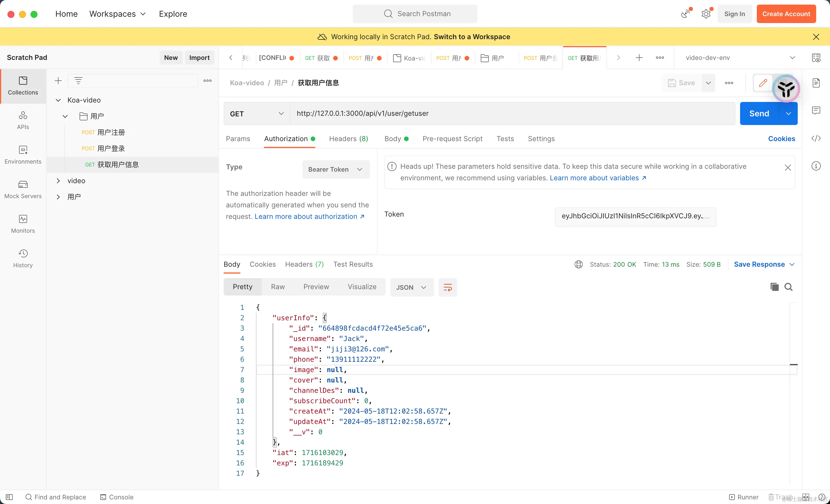This screenshot has width=830, height=504.
Task: Open the Monitors sidebar section
Action: tap(23, 223)
